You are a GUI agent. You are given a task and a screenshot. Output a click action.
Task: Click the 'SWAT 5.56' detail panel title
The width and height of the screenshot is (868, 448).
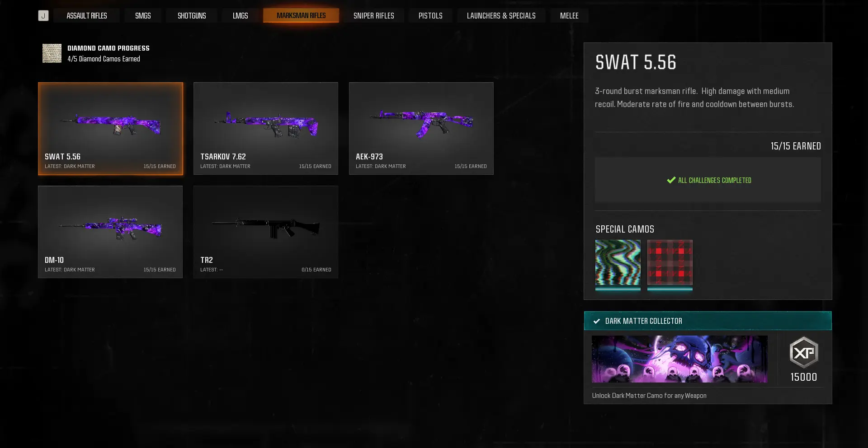click(x=636, y=62)
